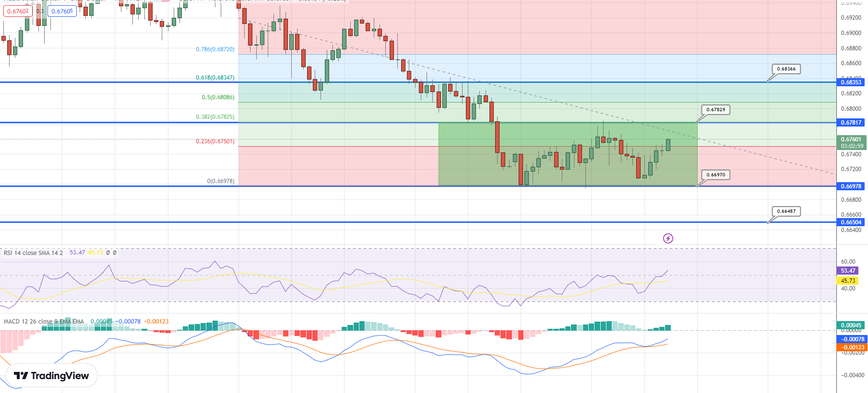Select the MACD indicator legend label
The image size is (868, 393).
tap(44, 322)
